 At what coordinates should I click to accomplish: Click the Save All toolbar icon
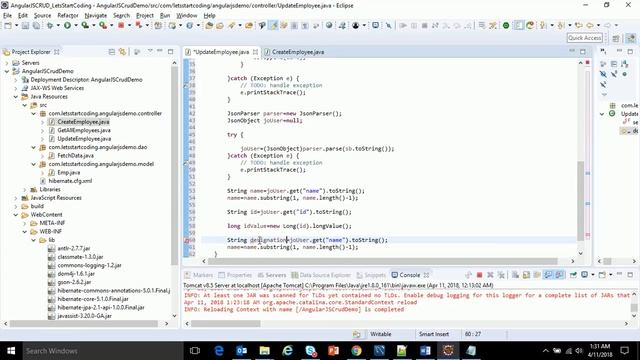36,26
